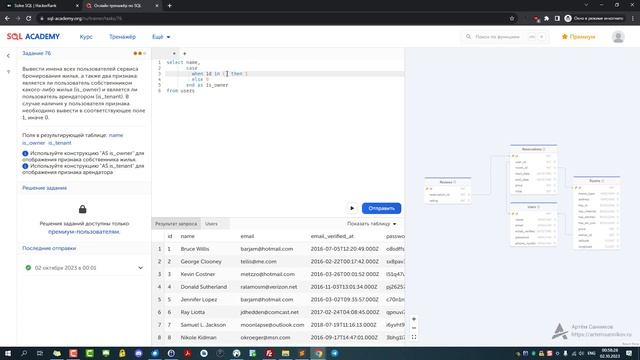This screenshot has width=640, height=360.
Task: Click the George Clooney name cell
Action: point(201,261)
